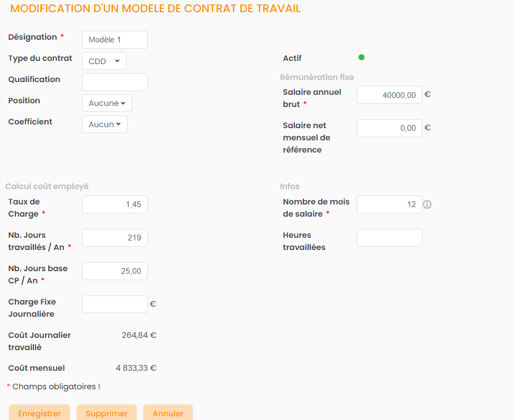
Task: Expand the Position dropdown list
Action: coord(107,103)
